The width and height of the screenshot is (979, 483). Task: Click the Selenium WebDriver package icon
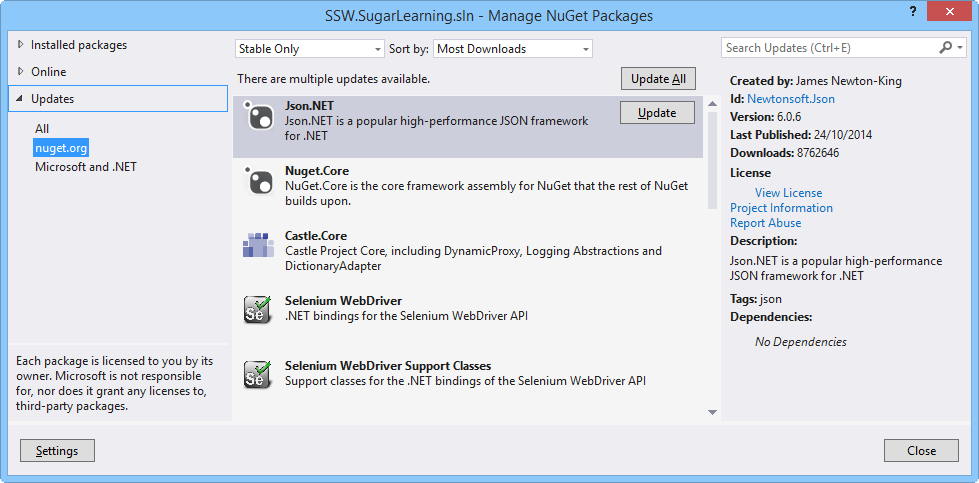coord(258,309)
